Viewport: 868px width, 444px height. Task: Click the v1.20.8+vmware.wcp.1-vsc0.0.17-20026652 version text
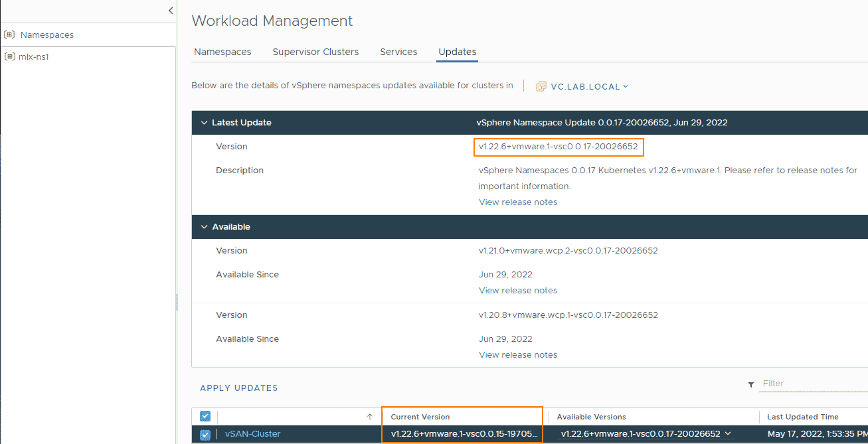[x=568, y=315]
